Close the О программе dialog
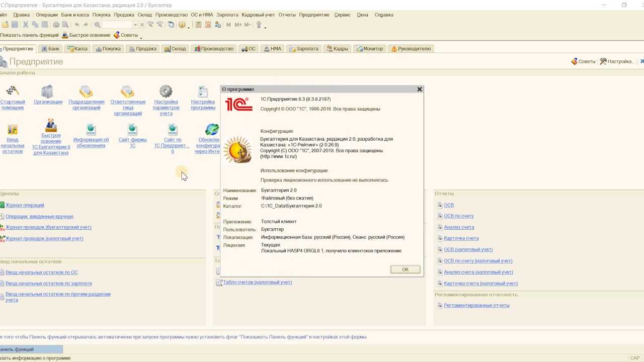Screen dimensions: 644x362 pos(419,89)
